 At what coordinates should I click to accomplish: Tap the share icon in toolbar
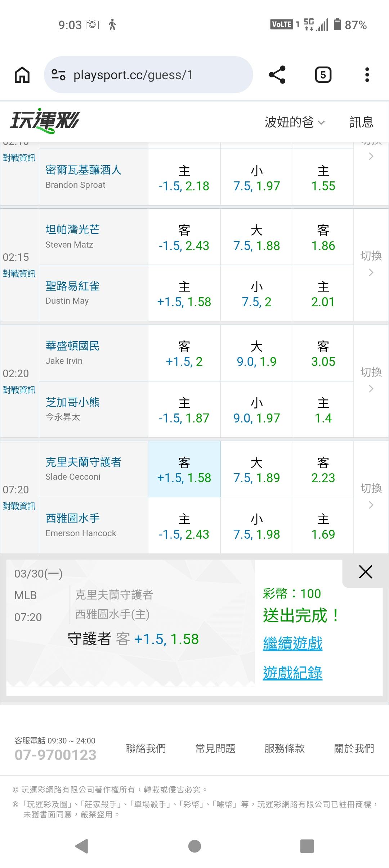(x=277, y=75)
